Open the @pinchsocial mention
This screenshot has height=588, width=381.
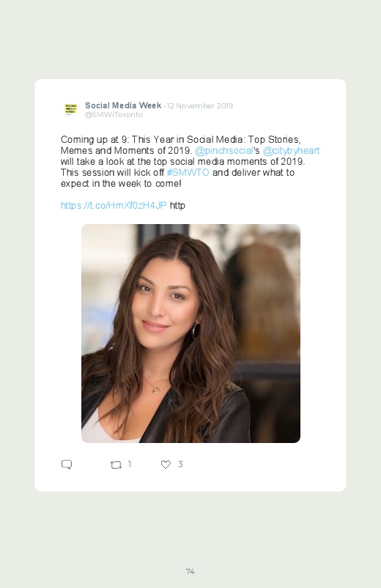point(223,151)
